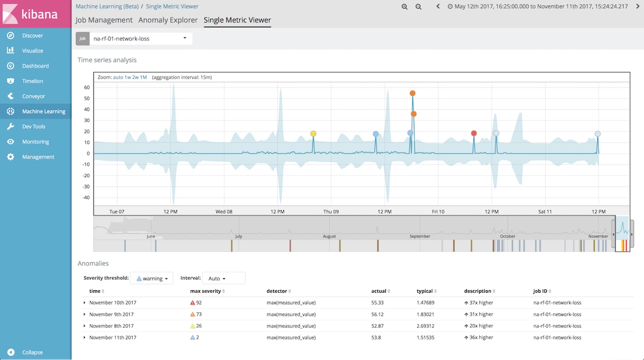Click right handle of context brush selection
Viewport: 644px width, 360px height.
[632, 235]
